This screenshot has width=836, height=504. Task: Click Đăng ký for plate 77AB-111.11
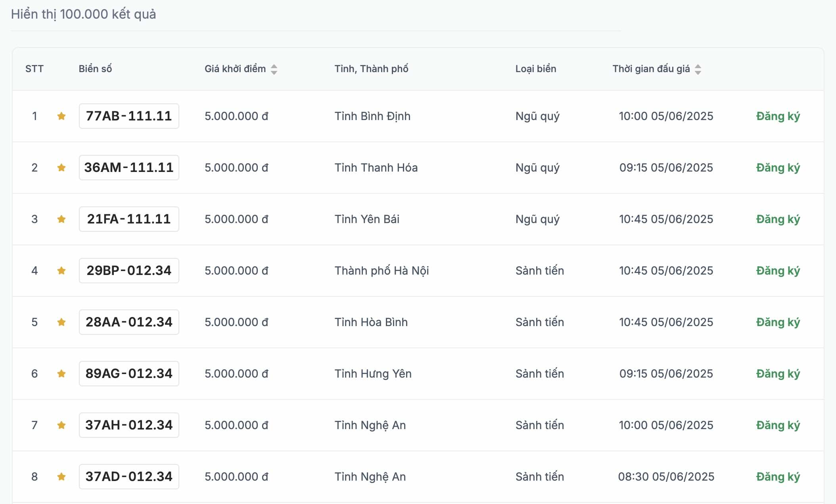point(778,116)
